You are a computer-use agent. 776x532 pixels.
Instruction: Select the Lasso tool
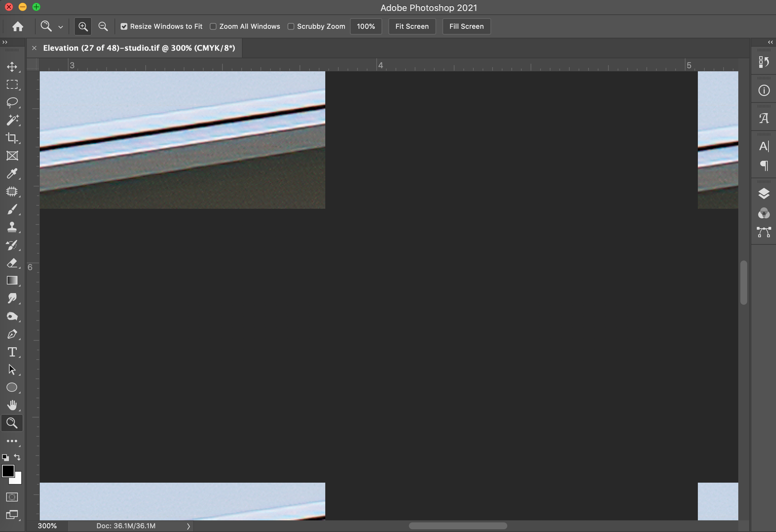pos(12,102)
